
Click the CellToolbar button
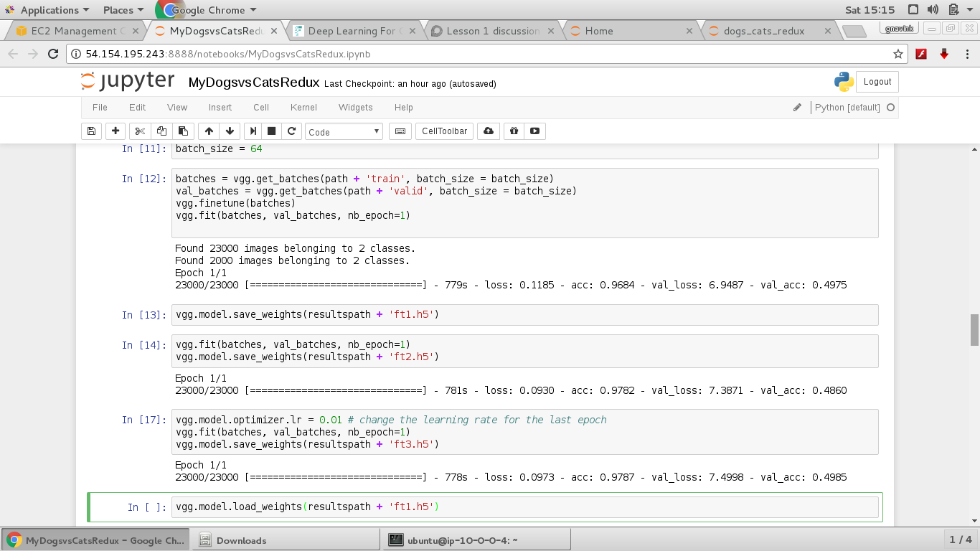pyautogui.click(x=444, y=131)
